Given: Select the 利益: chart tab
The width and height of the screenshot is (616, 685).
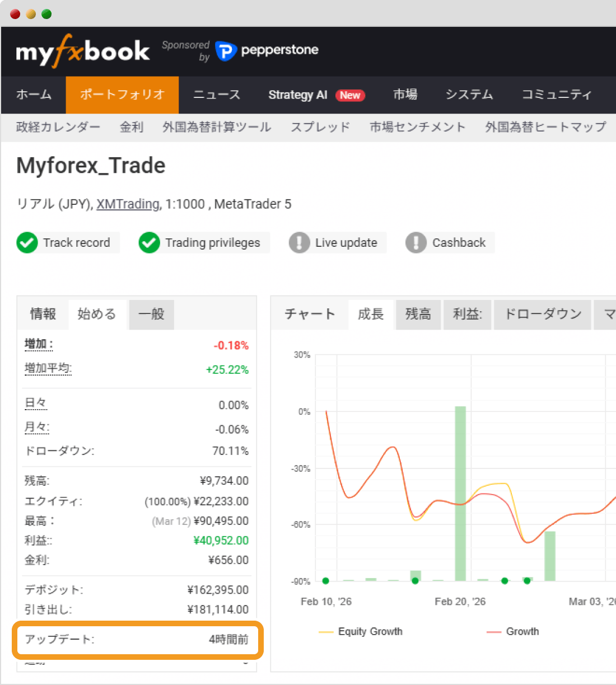Looking at the screenshot, I should point(468,314).
